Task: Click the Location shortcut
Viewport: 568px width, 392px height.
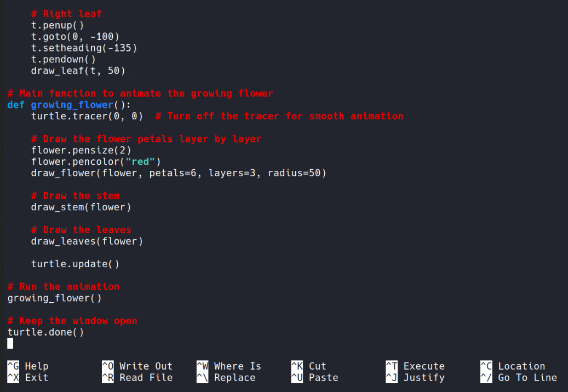Action: coord(521,366)
